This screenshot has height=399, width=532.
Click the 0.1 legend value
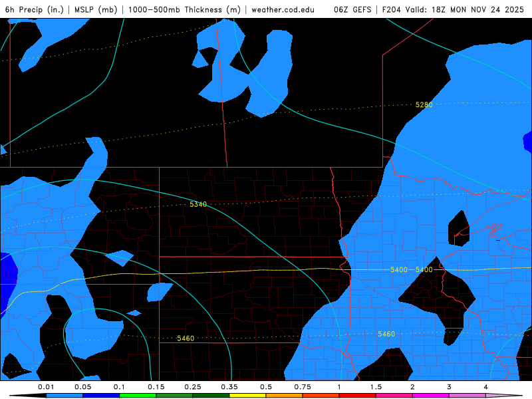click(x=119, y=387)
